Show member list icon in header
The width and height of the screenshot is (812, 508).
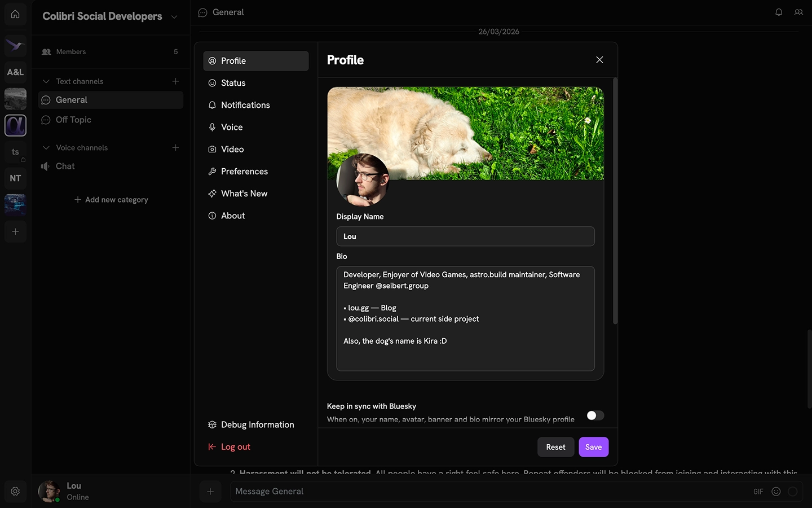[798, 12]
